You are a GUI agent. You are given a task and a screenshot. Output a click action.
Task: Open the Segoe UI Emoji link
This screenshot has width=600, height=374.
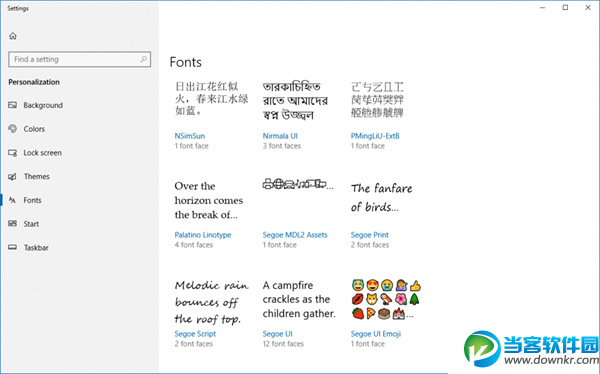[376, 334]
